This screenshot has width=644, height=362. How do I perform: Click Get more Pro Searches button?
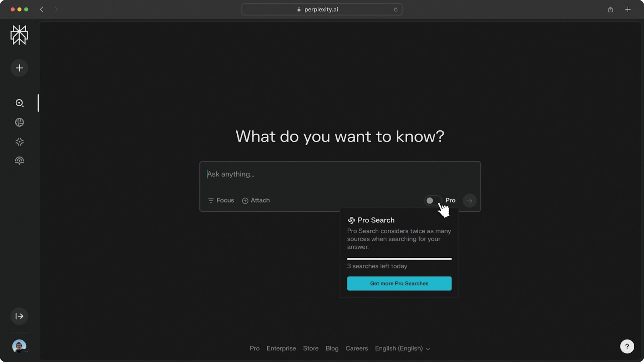[399, 284]
